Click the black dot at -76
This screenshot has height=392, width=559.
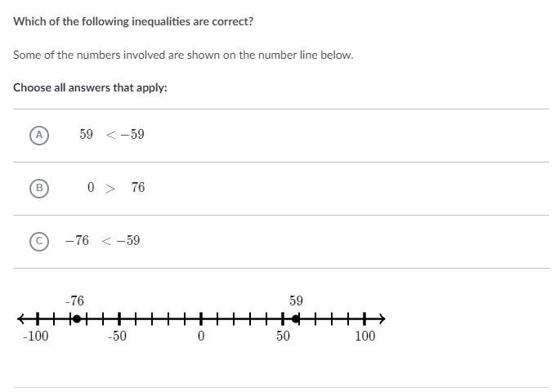76,318
